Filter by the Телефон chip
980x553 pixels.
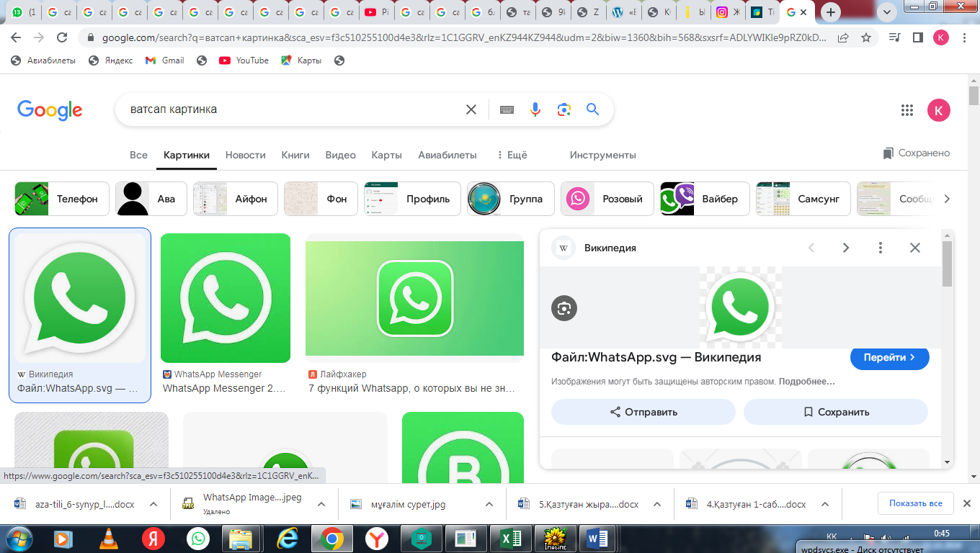[x=62, y=199]
